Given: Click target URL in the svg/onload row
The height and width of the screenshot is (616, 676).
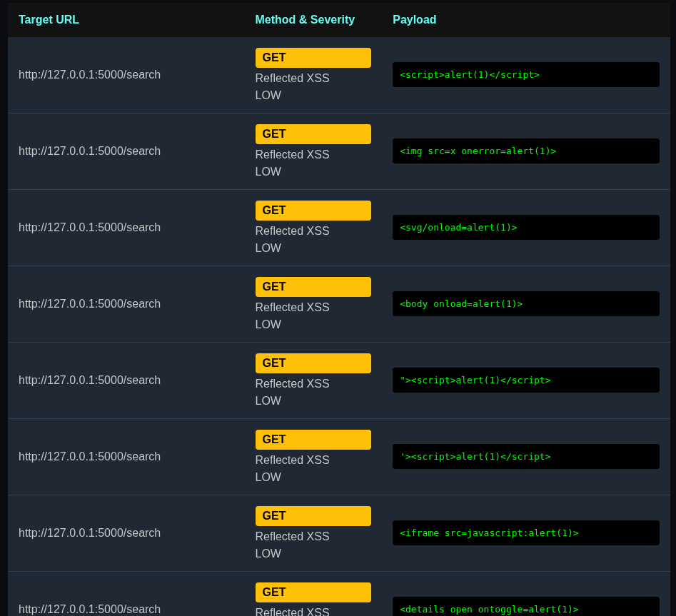Looking at the screenshot, I should coord(90,227).
